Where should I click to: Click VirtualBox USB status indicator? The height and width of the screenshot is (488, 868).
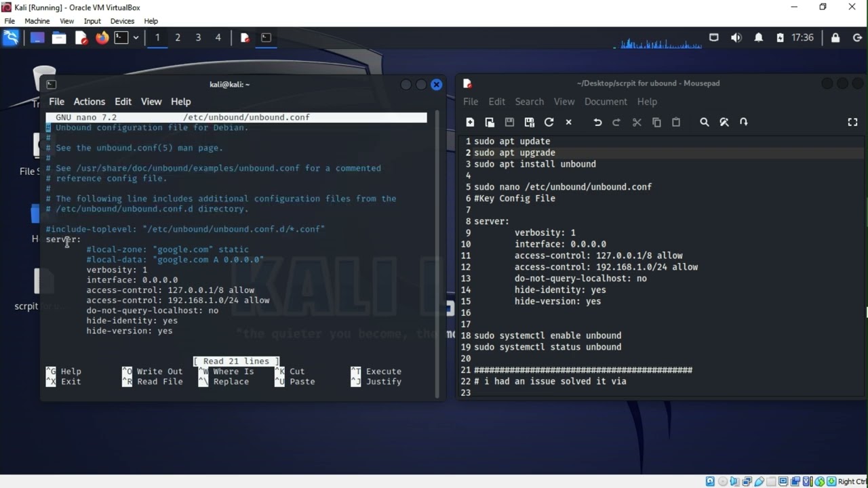coord(759,481)
